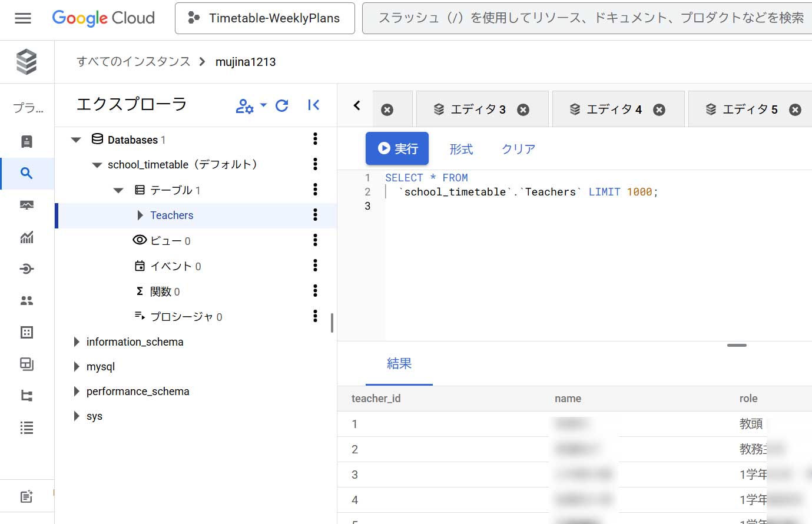Switch to the エディタ 5 tab
The height and width of the screenshot is (524, 812).
coord(750,110)
